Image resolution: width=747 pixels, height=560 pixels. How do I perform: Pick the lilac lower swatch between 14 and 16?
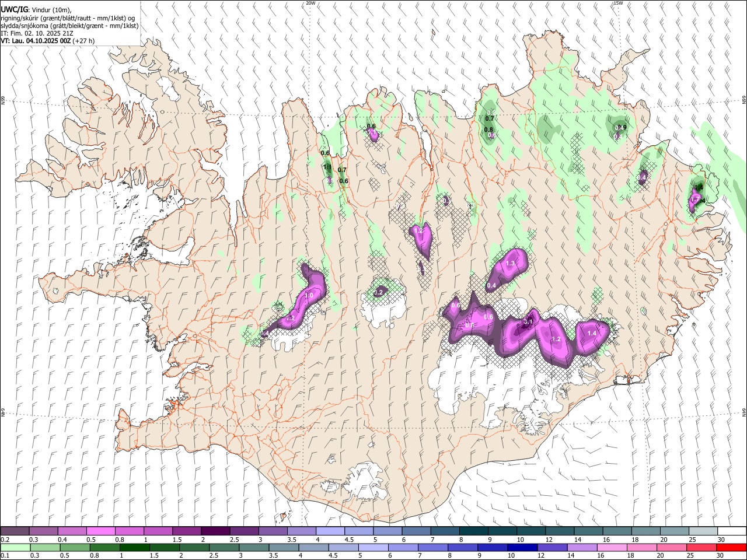582,547
